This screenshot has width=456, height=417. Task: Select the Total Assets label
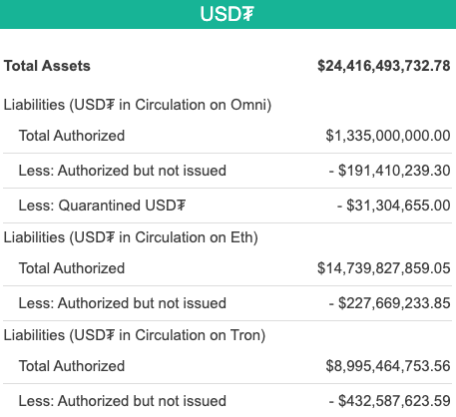click(x=47, y=66)
